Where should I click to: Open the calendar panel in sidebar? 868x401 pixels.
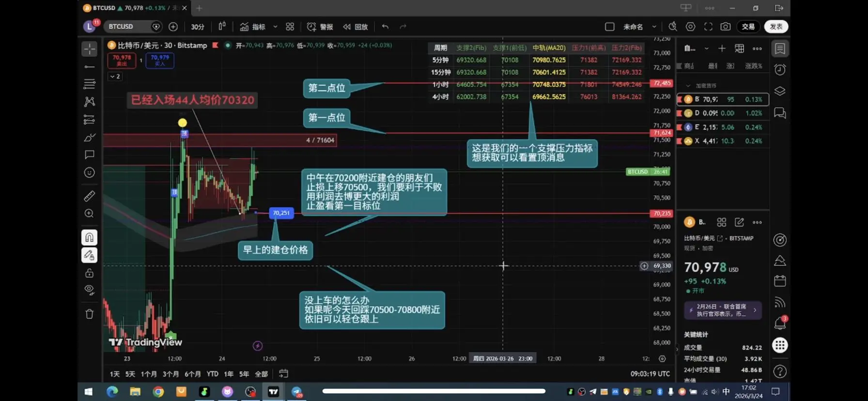(x=780, y=281)
